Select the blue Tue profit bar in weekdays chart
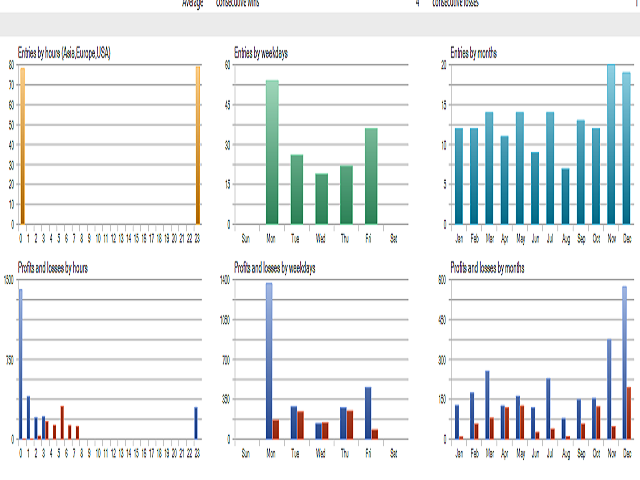 point(294,423)
